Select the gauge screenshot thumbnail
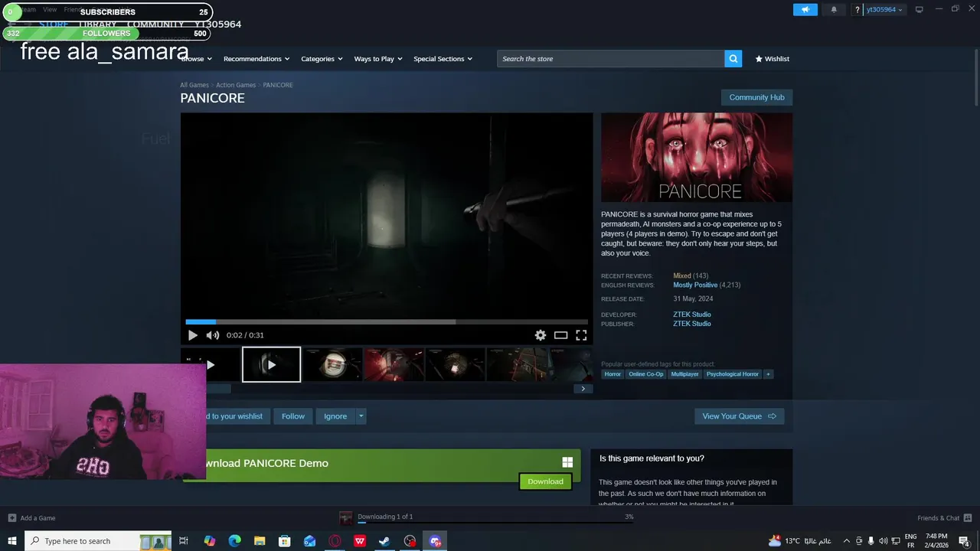 point(332,364)
